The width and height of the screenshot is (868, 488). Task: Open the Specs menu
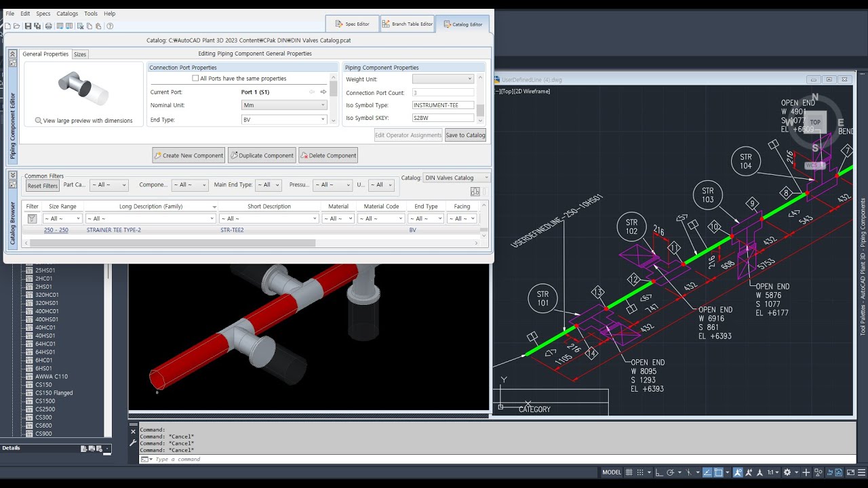[43, 14]
